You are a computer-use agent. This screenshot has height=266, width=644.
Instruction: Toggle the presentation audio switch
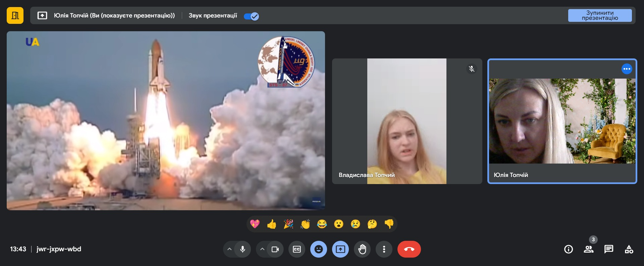pyautogui.click(x=251, y=16)
